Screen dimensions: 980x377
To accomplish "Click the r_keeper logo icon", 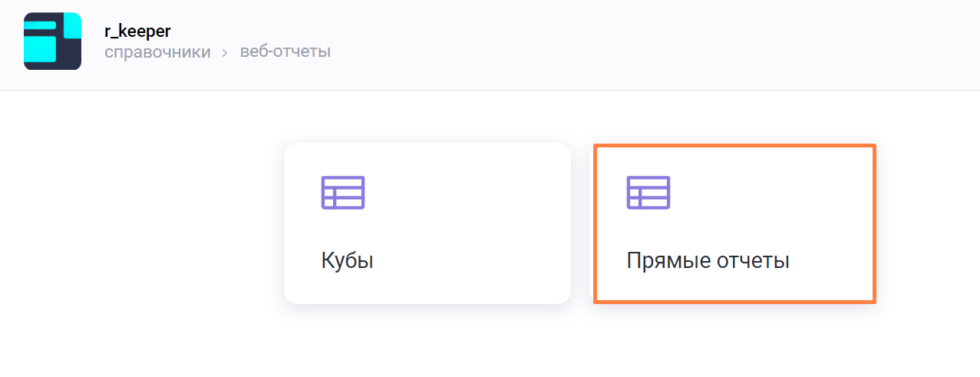I will click(52, 41).
